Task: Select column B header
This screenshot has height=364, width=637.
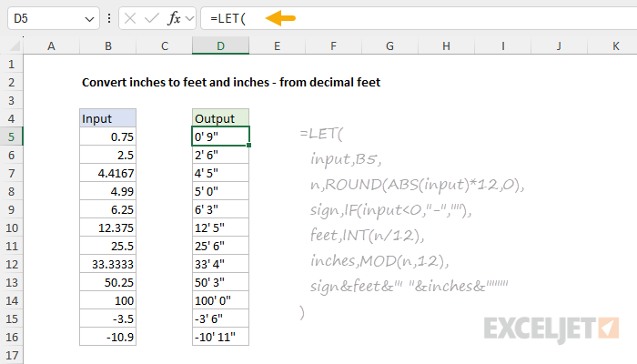Action: pos(108,45)
